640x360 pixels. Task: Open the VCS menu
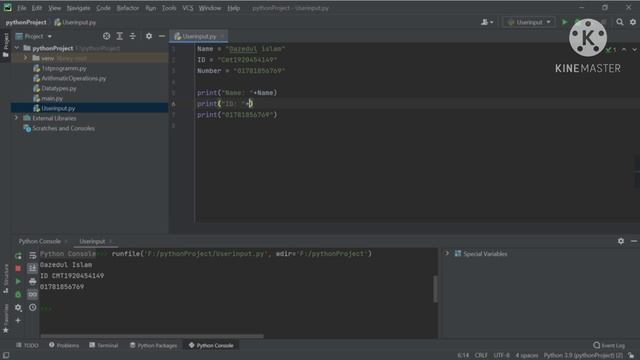tap(188, 8)
